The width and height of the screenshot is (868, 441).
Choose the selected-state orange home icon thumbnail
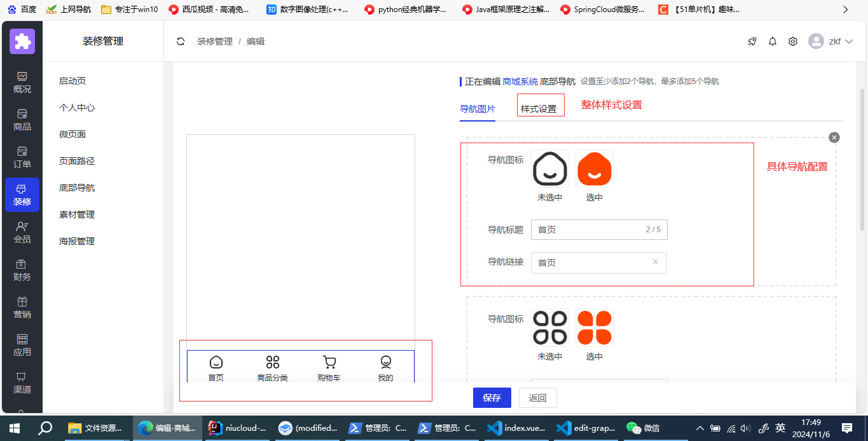point(594,169)
